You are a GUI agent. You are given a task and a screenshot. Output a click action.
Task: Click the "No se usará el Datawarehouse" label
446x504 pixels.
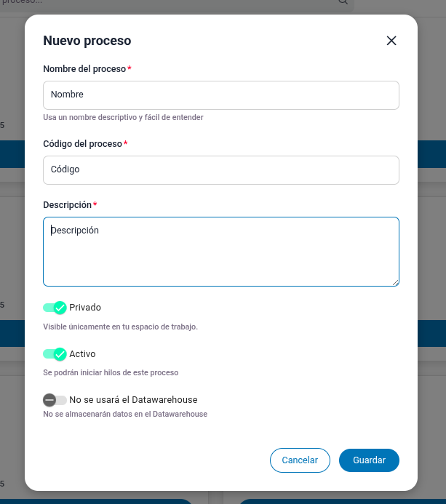point(133,400)
